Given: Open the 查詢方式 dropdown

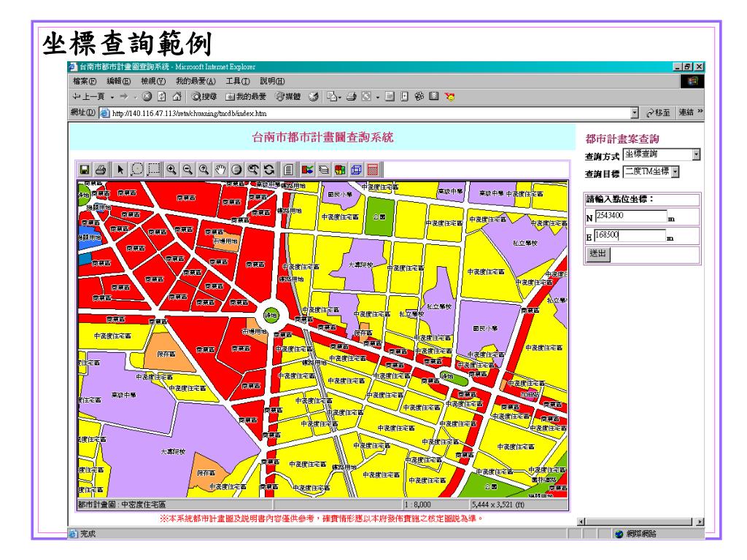Looking at the screenshot, I should [662, 155].
